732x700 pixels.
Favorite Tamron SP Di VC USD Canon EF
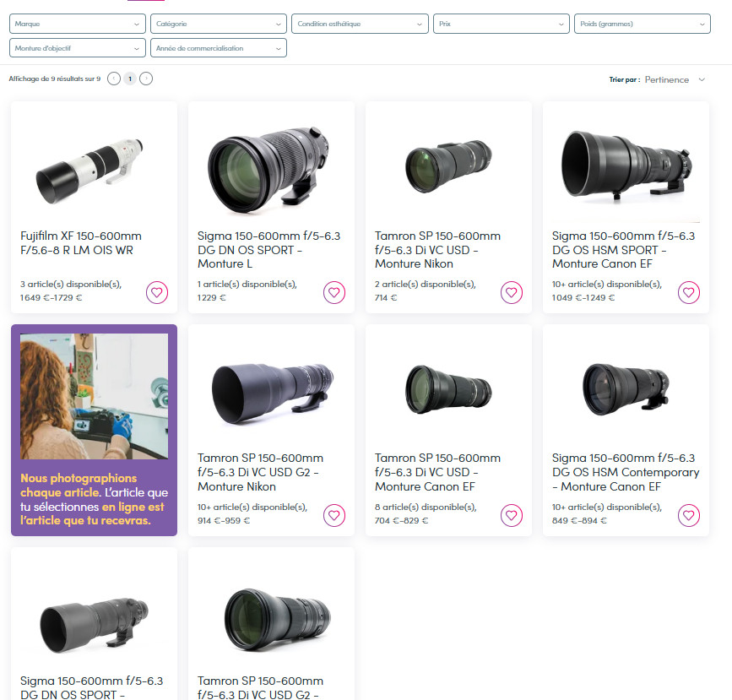[x=512, y=515]
